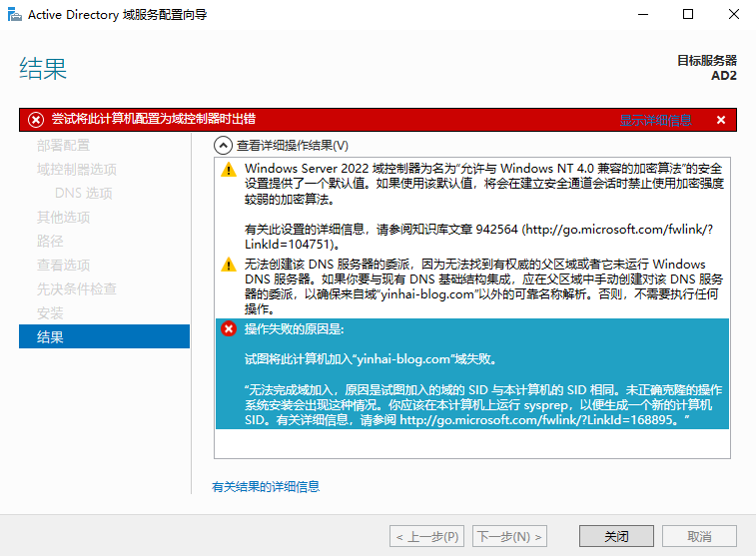
Task: Click the 关闭 button
Action: coord(616,536)
